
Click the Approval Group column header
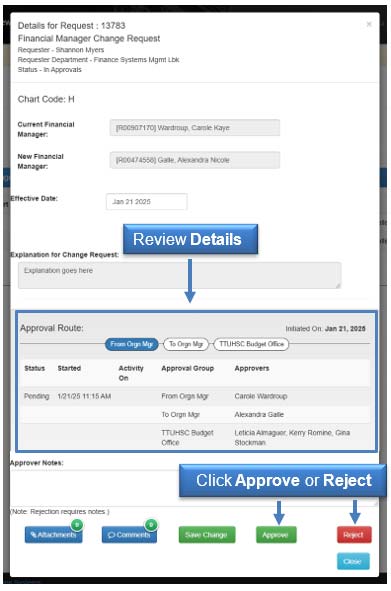click(x=187, y=368)
